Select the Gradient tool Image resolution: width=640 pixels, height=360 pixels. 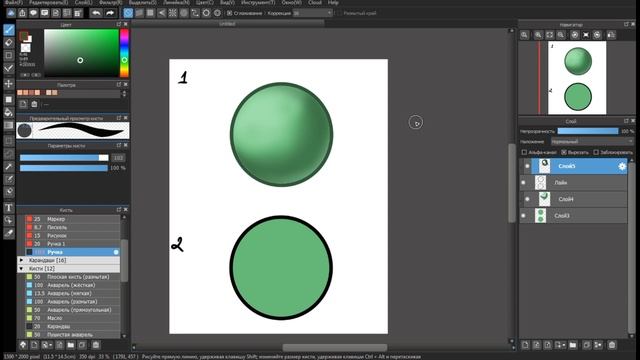click(9, 125)
